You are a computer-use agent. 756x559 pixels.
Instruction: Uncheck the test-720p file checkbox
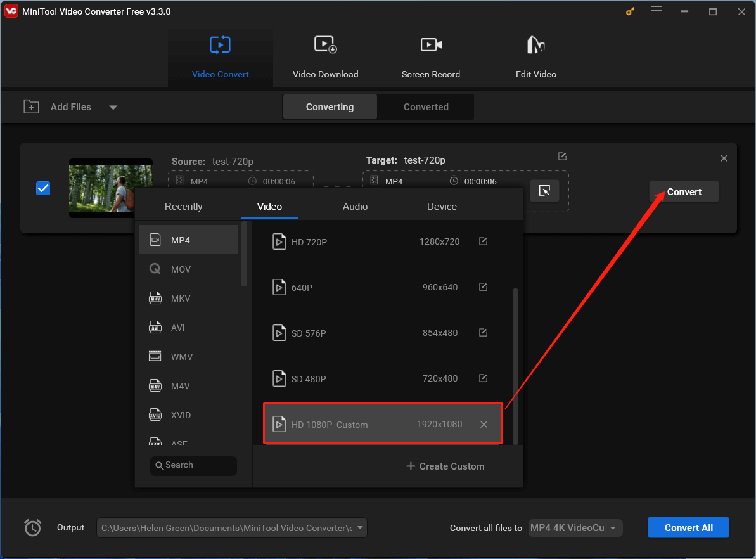pos(43,188)
